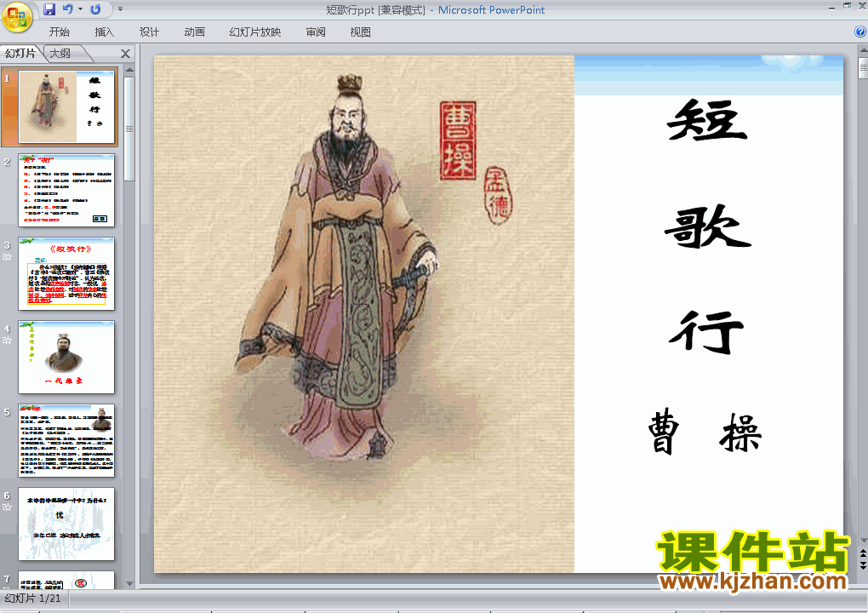Minimize the PowerPoint window
Screen dimensions: 868x613
coord(831,7)
